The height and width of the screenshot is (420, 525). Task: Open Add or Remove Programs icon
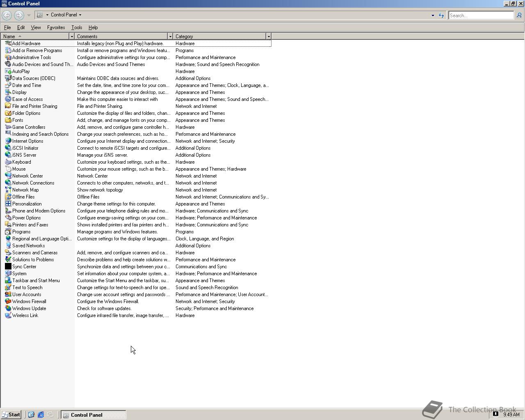click(x=8, y=50)
